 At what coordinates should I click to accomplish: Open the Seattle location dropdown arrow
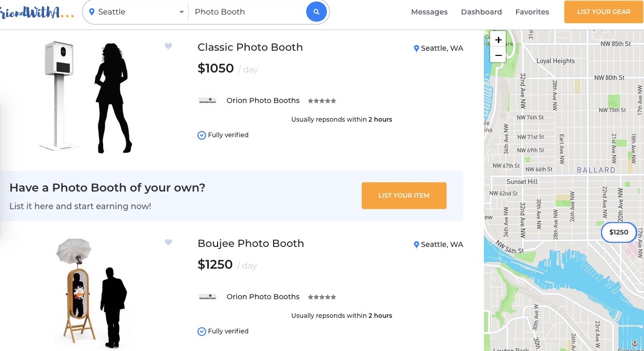pos(181,12)
